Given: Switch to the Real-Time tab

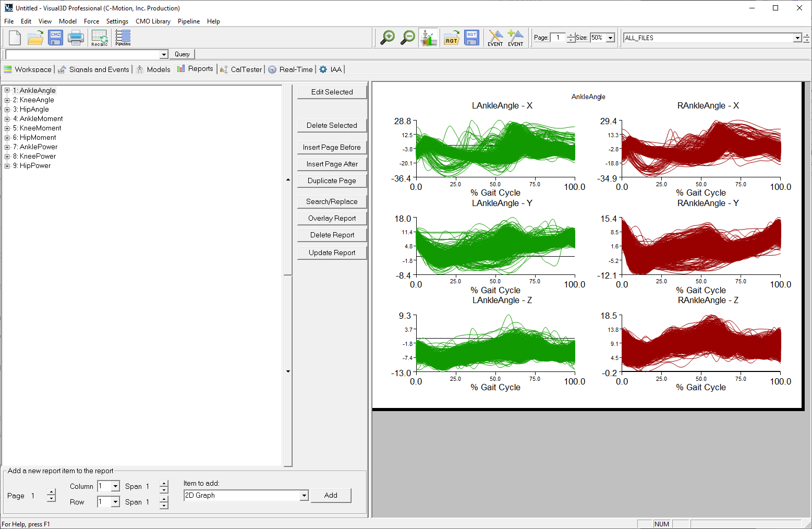Looking at the screenshot, I should tap(290, 69).
